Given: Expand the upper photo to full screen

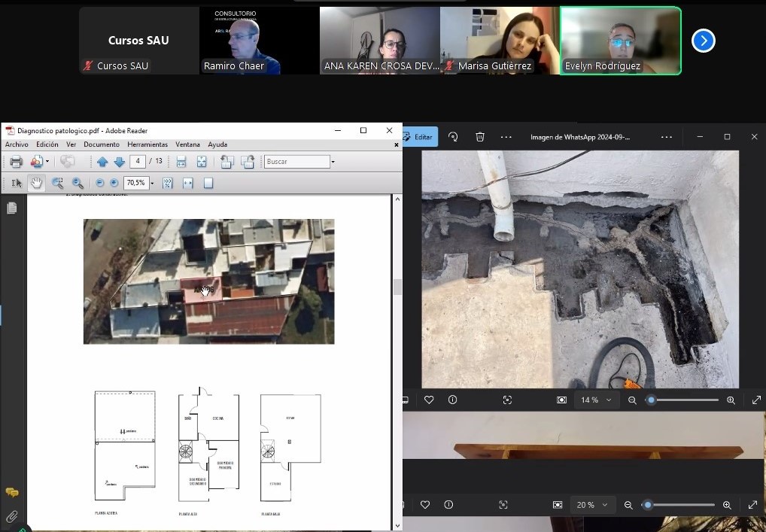Looking at the screenshot, I should [756, 400].
